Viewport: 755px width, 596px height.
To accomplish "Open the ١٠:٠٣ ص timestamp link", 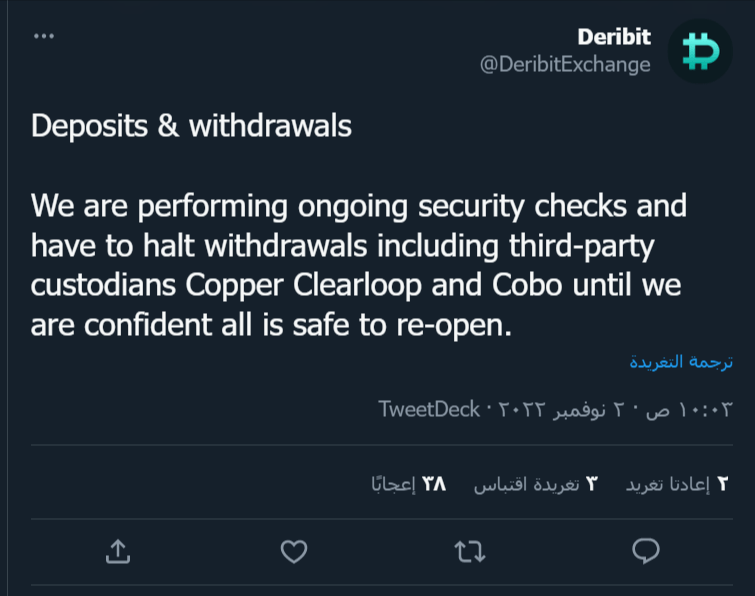I will 689,410.
